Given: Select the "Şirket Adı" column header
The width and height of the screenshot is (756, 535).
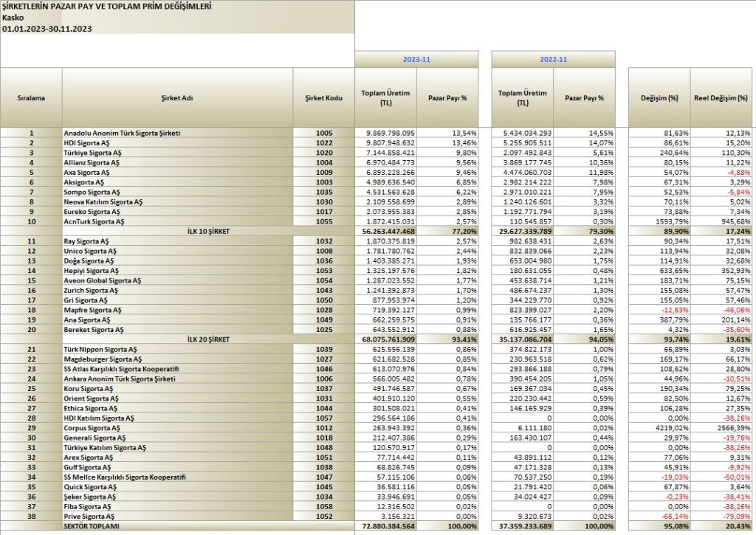Looking at the screenshot, I should 177,98.
